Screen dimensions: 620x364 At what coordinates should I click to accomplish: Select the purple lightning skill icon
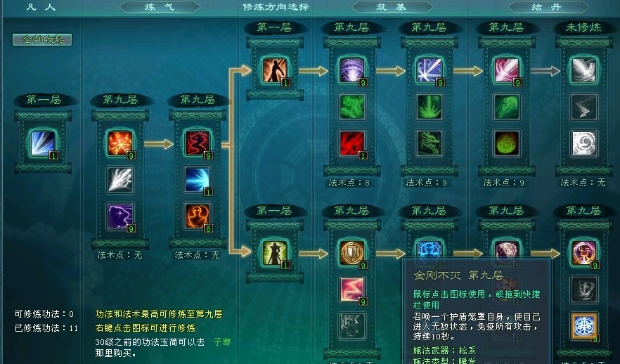pos(120,216)
